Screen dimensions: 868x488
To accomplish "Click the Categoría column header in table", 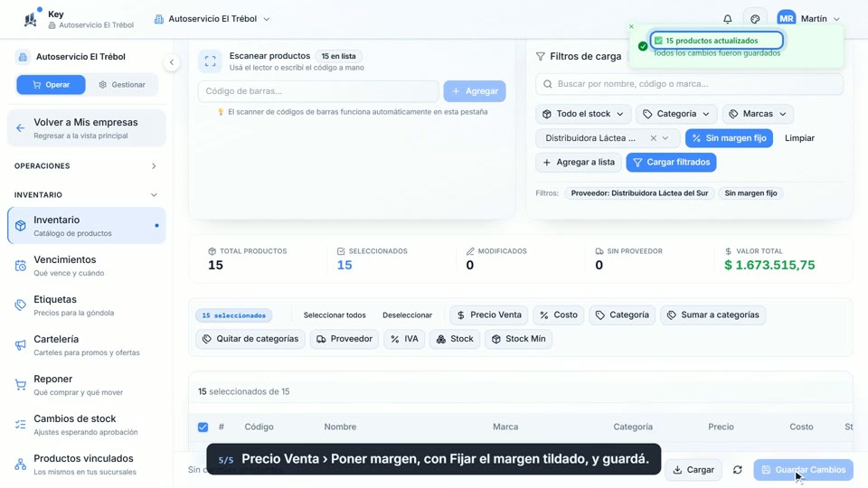I will [633, 427].
